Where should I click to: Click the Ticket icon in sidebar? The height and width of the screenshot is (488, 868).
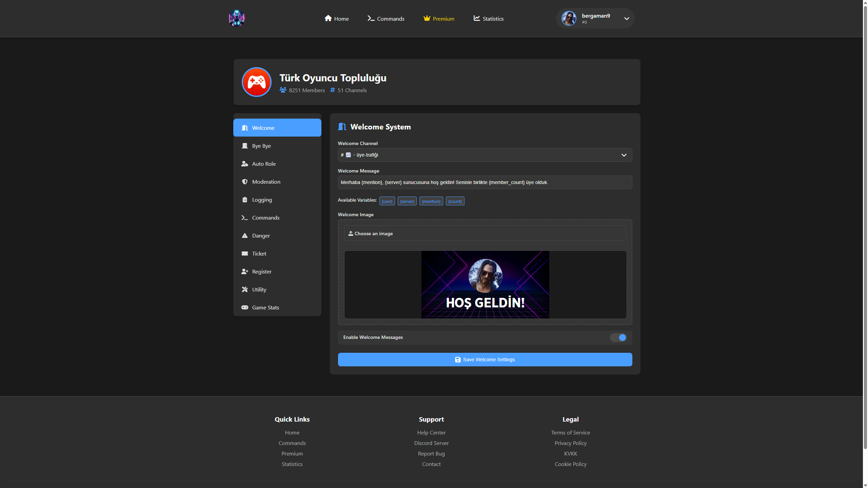pos(245,253)
